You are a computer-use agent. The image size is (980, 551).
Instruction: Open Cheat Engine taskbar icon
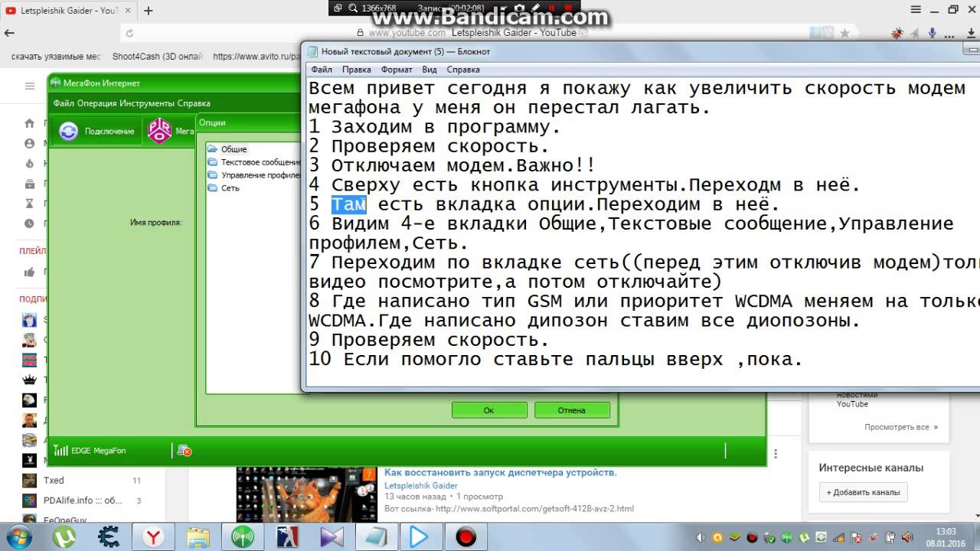(x=110, y=536)
